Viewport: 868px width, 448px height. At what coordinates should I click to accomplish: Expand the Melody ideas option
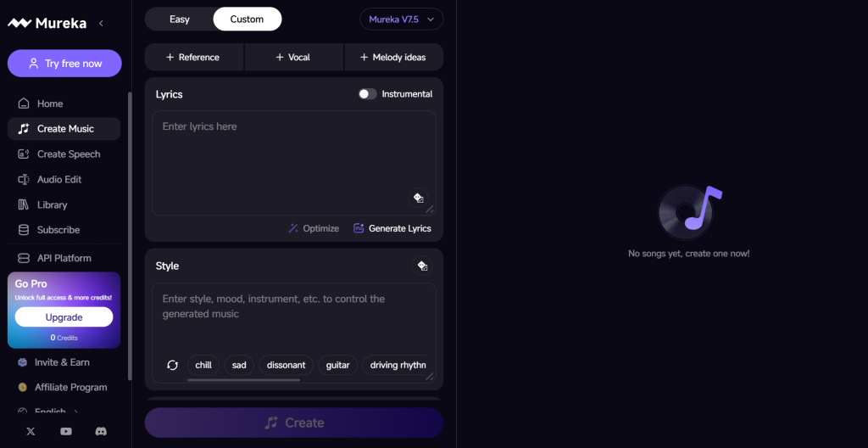point(393,57)
